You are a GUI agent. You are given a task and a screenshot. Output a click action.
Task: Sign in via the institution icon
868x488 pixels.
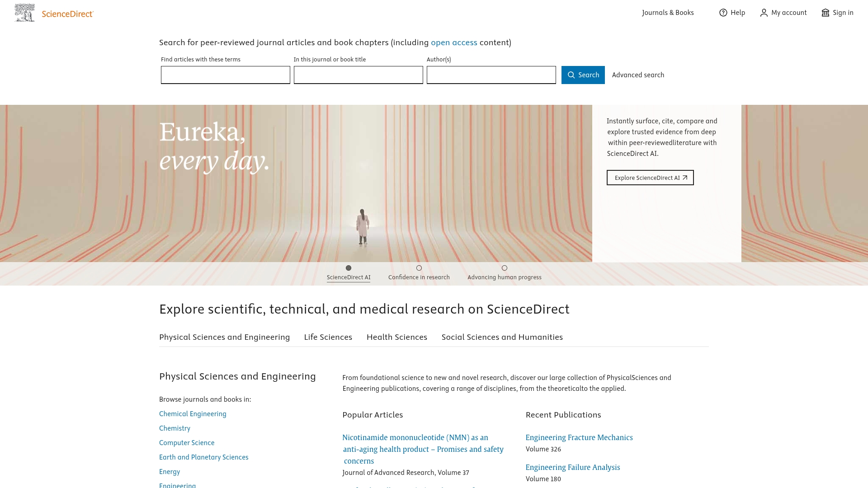point(826,13)
